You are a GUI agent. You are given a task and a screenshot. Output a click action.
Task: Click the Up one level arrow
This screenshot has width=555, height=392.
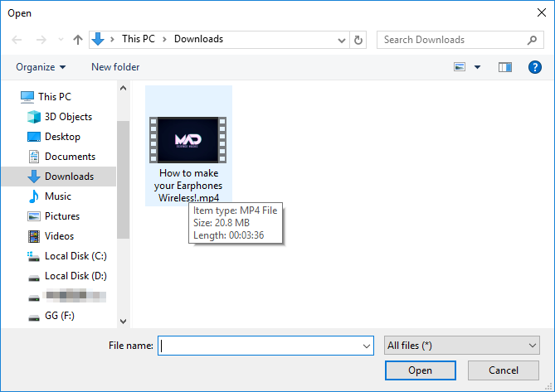pyautogui.click(x=78, y=40)
